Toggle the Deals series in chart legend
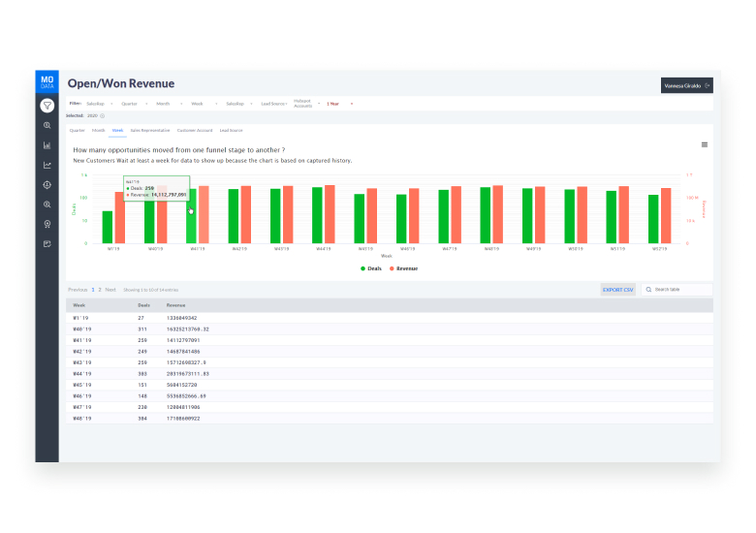Viewport: 756px width, 533px height. [x=371, y=268]
